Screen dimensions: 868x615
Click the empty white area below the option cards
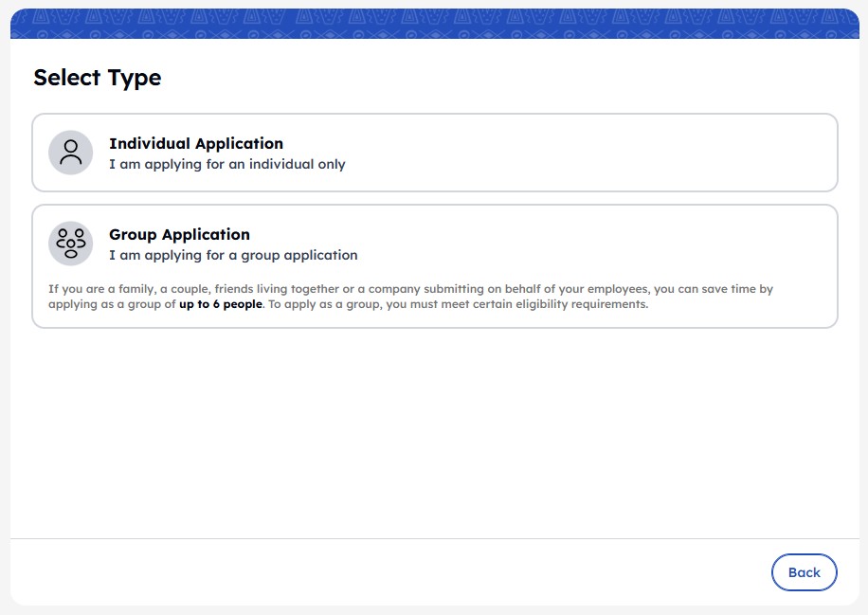coord(435,432)
